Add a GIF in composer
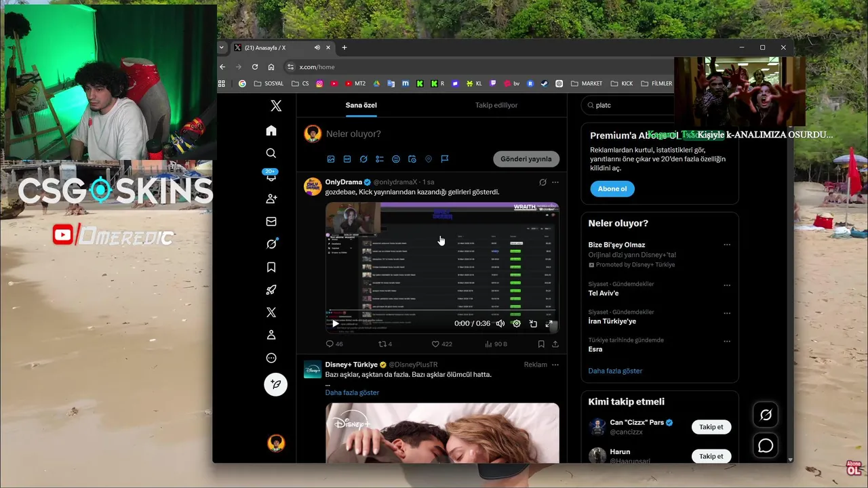 tap(347, 159)
